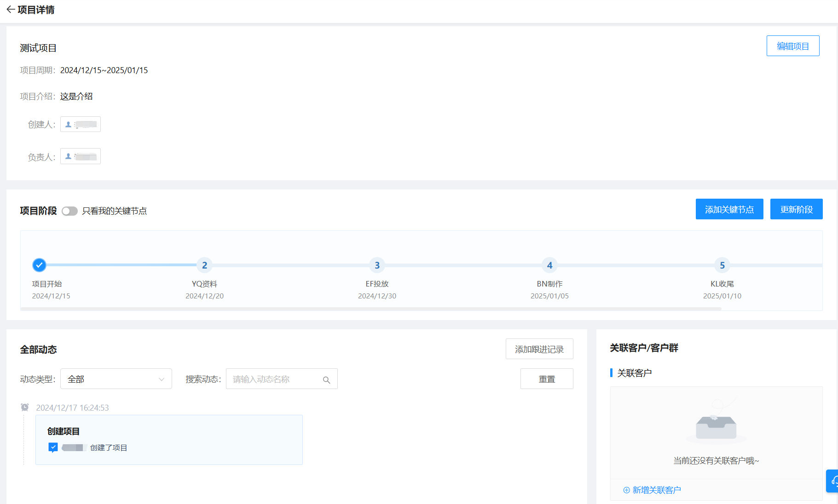Screen dimensions: 838x504
Task: Select stage 4 BN制作 node
Action: [x=549, y=265]
